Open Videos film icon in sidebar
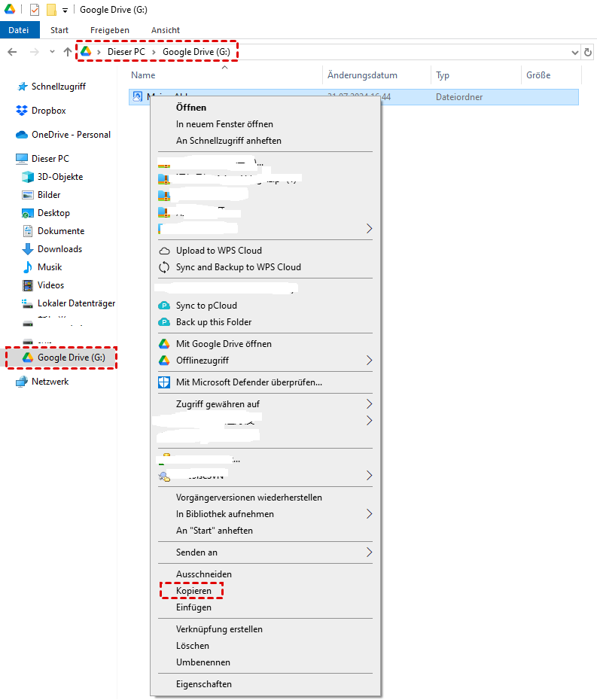Viewport: 597px width, 700px height. 28,285
